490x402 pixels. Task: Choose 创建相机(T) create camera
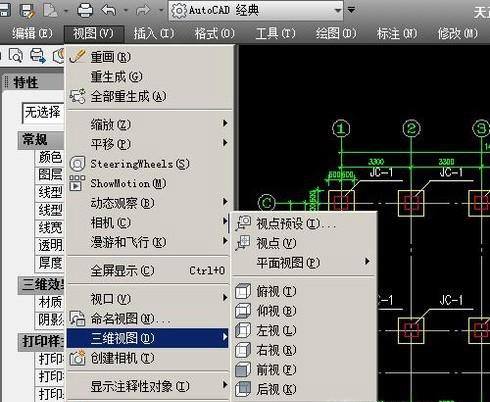(x=149, y=358)
